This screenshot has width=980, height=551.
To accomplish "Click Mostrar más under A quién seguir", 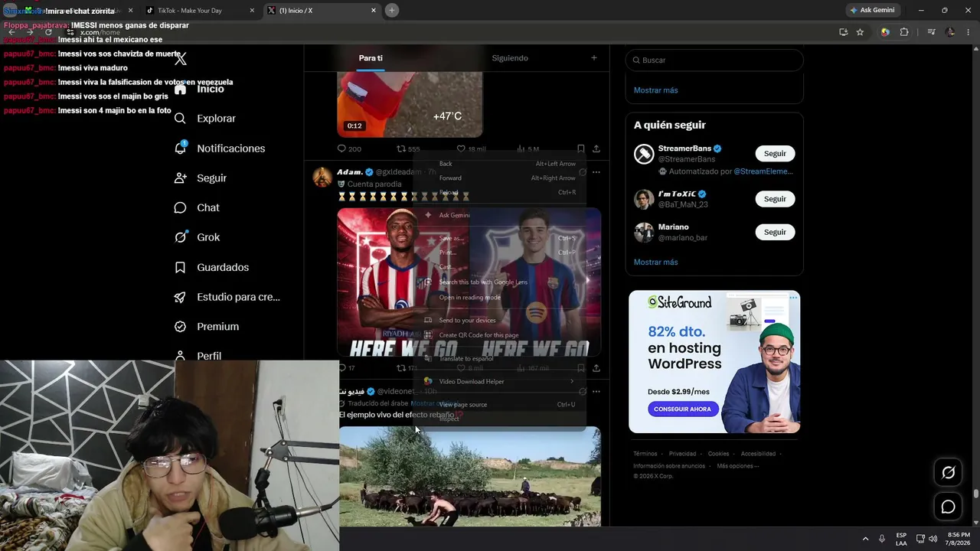I will (655, 262).
